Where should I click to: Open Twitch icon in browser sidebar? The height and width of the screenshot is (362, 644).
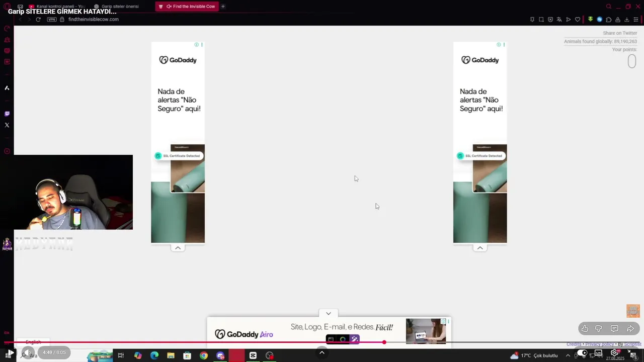7,114
